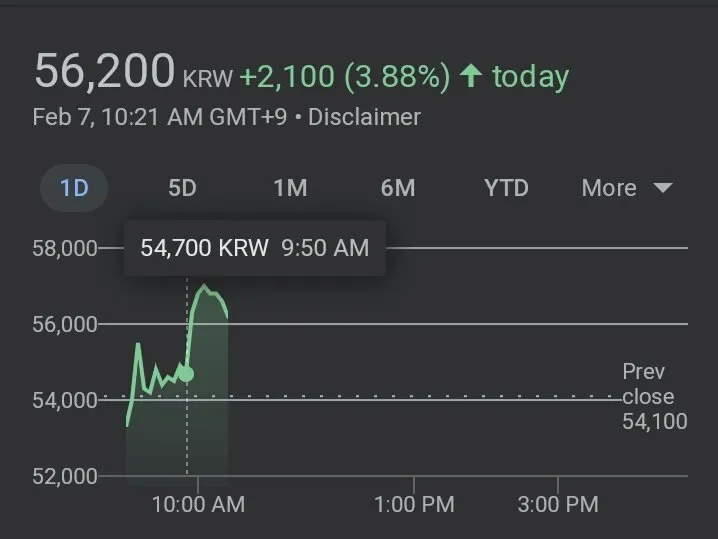Click the Prev close 54,100 label
718x539 pixels.
(655, 397)
